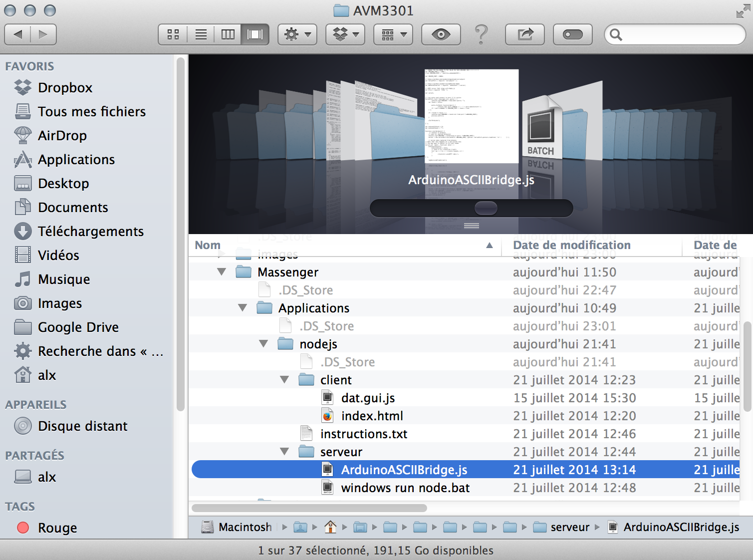Open Google Drive from sidebar
The width and height of the screenshot is (753, 560).
coord(78,327)
